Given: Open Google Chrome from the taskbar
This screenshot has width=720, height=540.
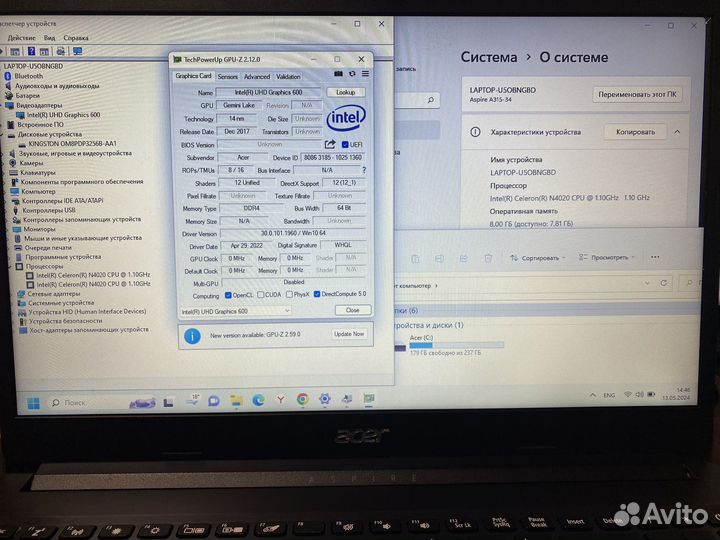Looking at the screenshot, I should (x=303, y=399).
